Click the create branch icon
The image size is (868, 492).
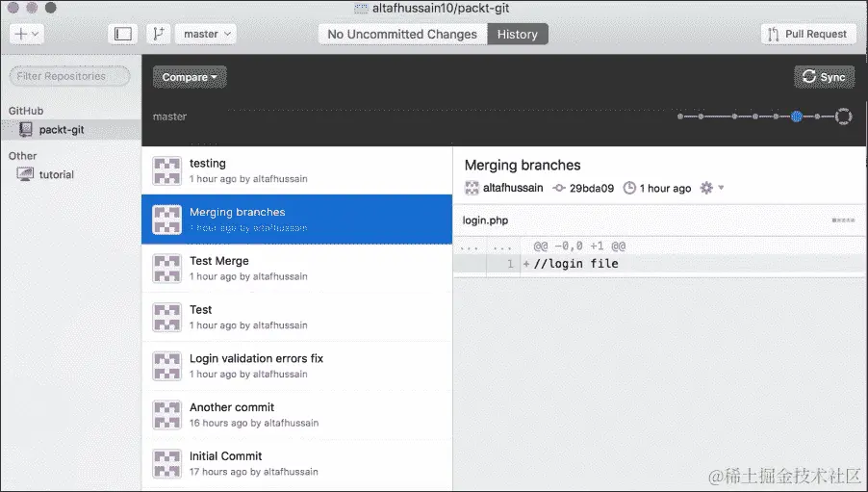pyautogui.click(x=159, y=34)
